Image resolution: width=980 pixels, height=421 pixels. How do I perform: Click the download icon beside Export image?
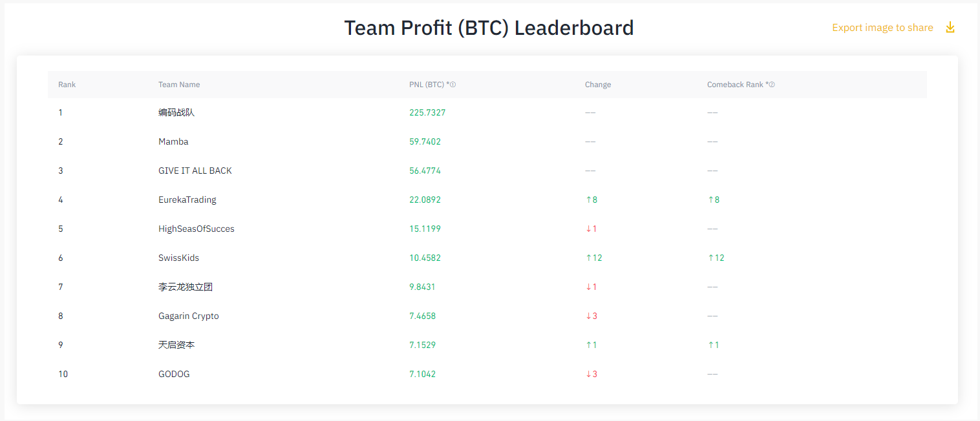(950, 27)
